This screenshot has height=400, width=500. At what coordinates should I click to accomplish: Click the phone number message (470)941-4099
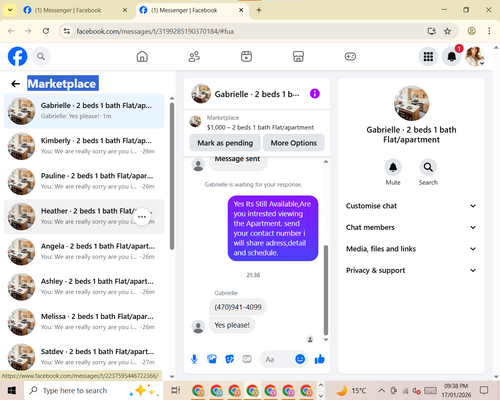point(238,307)
